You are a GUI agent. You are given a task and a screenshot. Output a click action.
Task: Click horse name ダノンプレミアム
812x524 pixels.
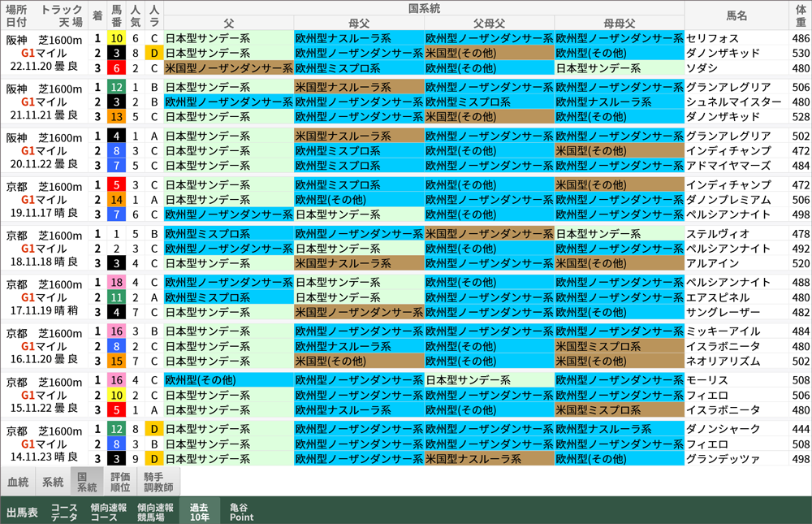tap(728, 200)
